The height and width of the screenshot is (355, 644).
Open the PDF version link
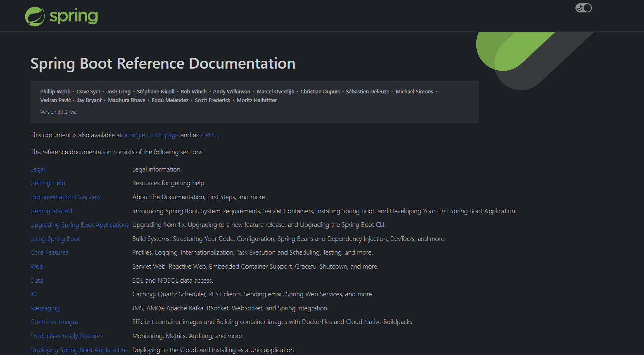click(208, 135)
